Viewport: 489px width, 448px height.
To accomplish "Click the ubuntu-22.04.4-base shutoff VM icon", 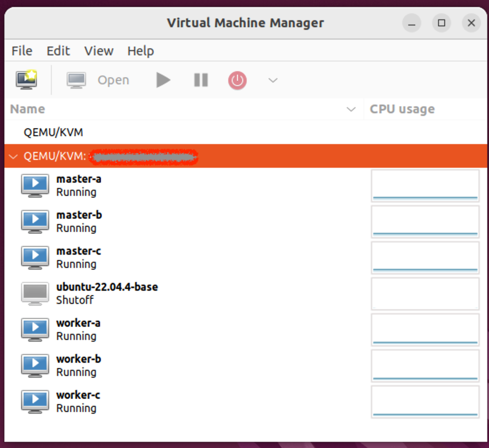I will (35, 293).
